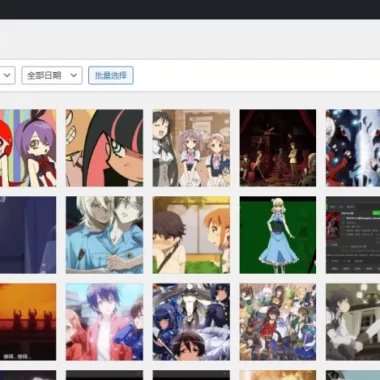Open thumbnail of blue-haired boy in red jacket
The image size is (380, 380).
(x=104, y=322)
